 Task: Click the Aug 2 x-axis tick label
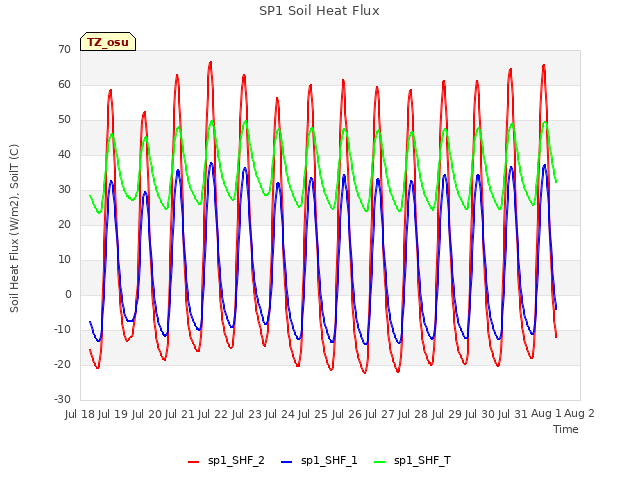579,414
